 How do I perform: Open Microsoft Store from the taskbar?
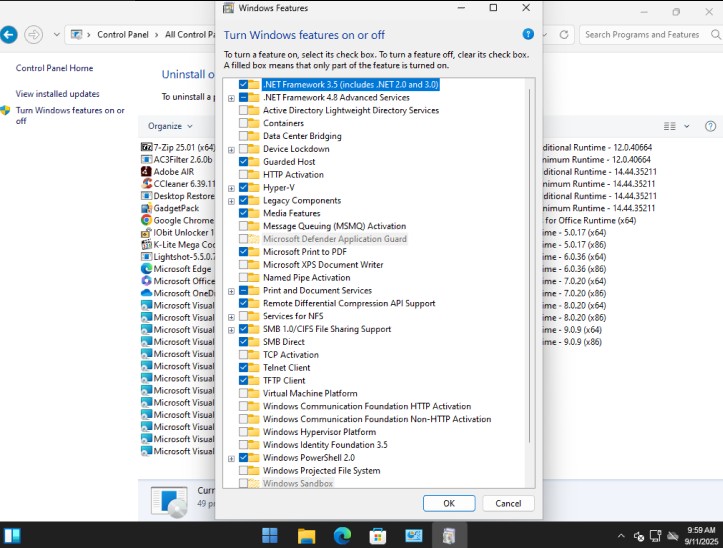click(x=378, y=536)
